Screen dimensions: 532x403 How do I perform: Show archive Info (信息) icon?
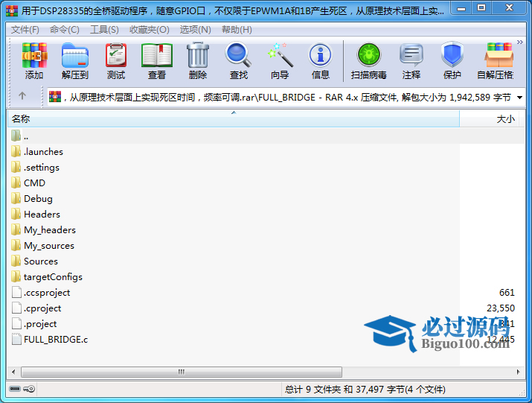[x=320, y=55]
